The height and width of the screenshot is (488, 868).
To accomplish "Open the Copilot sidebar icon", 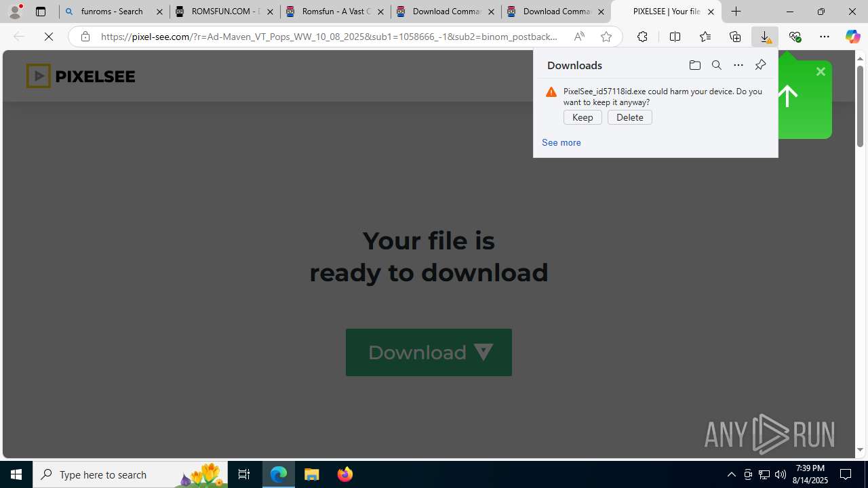I will point(852,37).
